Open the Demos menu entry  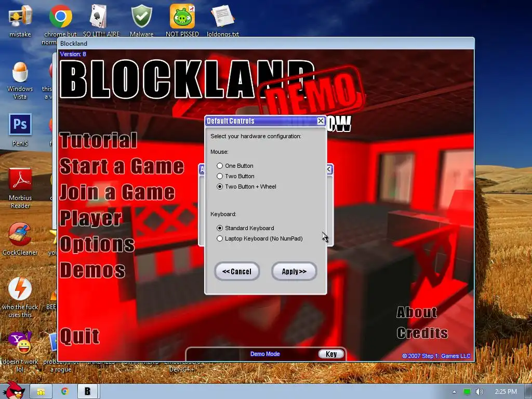point(92,270)
